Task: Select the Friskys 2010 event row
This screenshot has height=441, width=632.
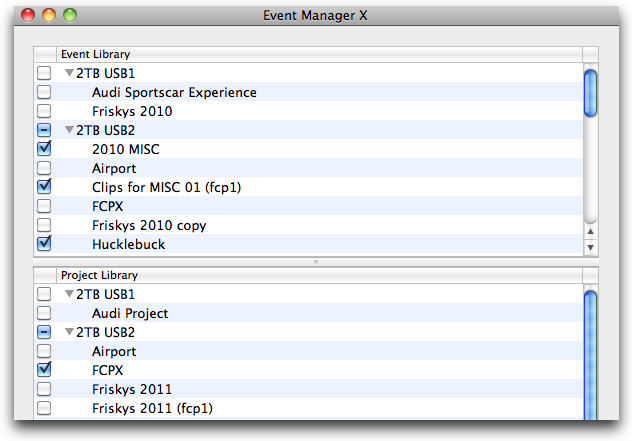Action: 308,111
